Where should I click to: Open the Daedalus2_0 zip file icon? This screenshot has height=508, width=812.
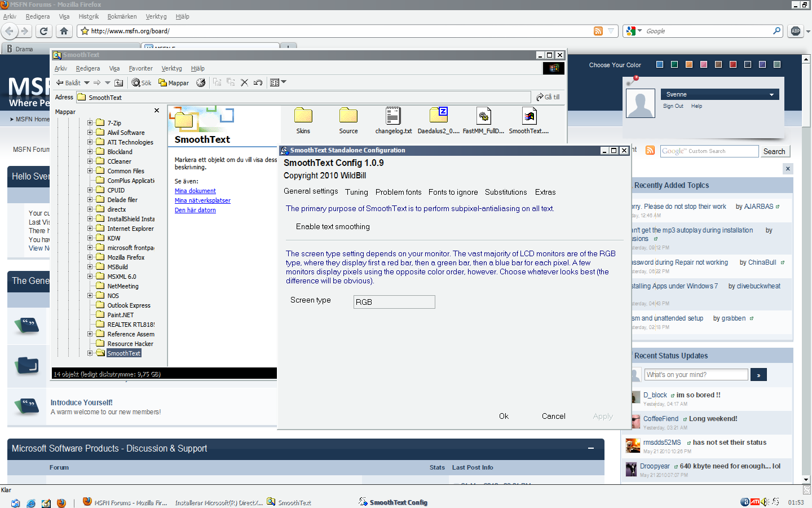point(439,120)
